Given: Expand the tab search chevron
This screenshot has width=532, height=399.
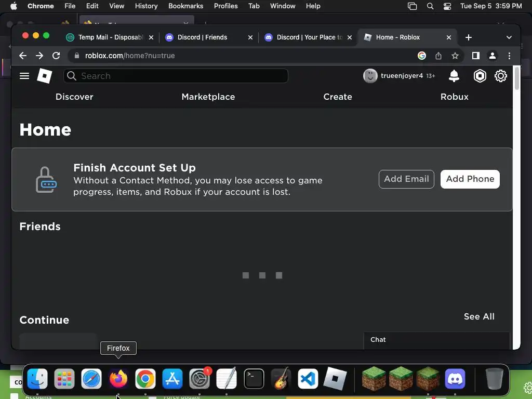Looking at the screenshot, I should [x=509, y=37].
